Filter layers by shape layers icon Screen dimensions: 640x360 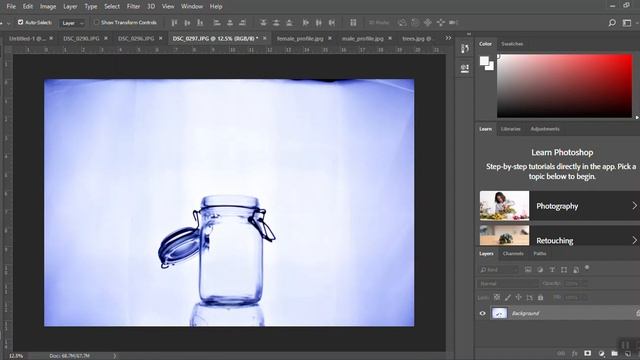pos(564,270)
